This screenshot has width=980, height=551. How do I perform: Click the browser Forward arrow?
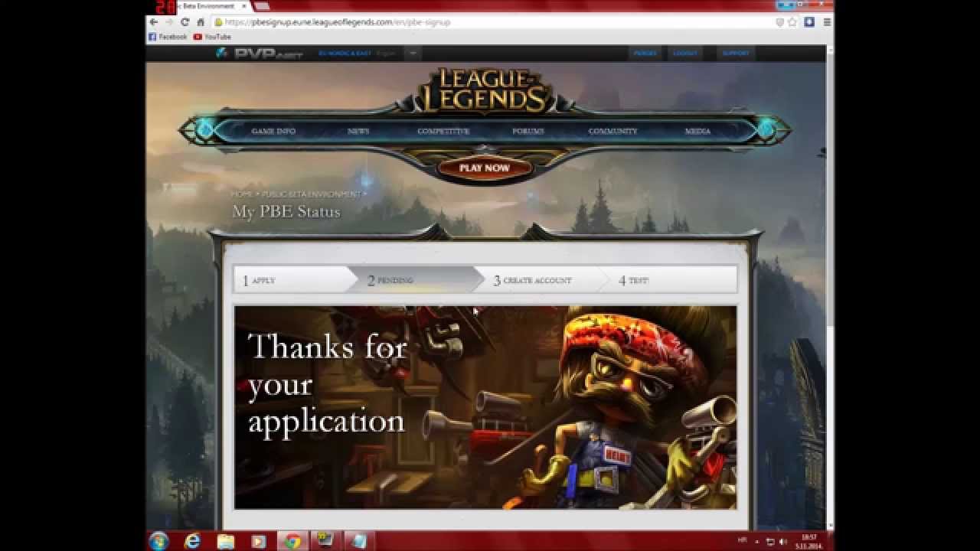(168, 22)
